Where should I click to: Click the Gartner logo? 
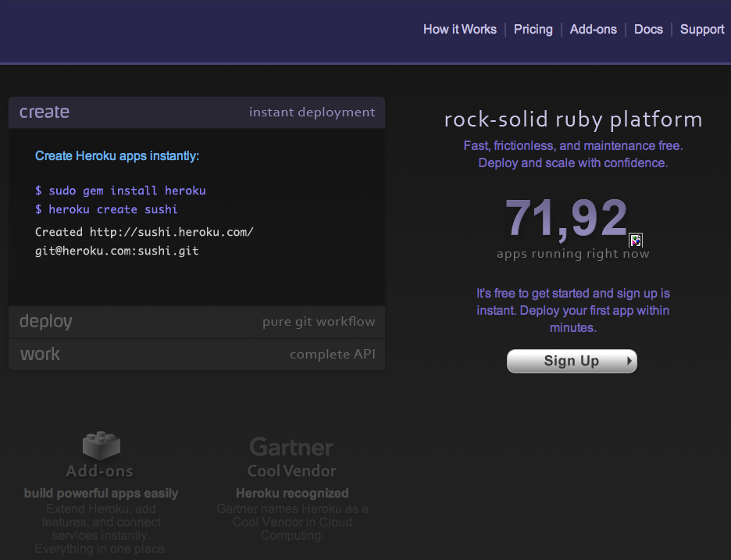[291, 448]
